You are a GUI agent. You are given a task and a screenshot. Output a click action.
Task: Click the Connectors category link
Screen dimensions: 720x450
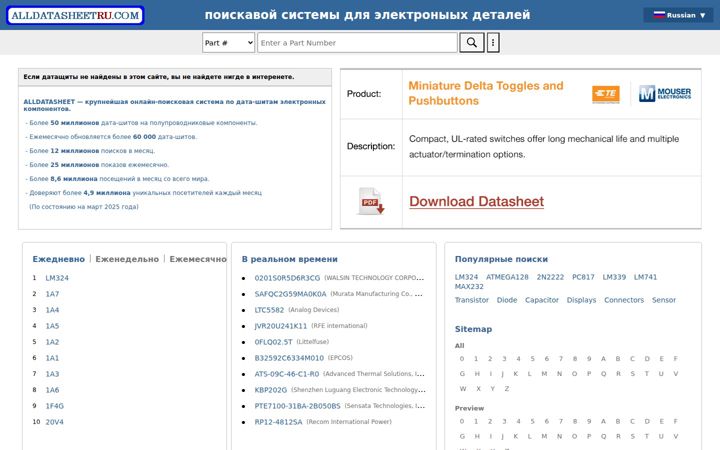[624, 300]
